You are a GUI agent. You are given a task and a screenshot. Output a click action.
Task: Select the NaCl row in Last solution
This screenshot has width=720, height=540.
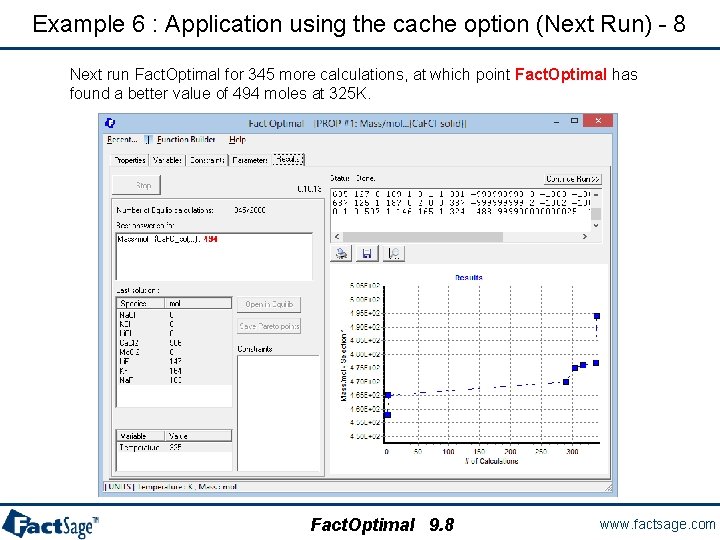174,315
